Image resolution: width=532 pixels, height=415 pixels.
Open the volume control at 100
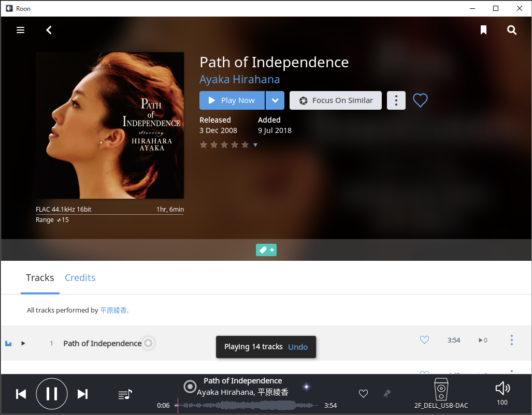(502, 393)
